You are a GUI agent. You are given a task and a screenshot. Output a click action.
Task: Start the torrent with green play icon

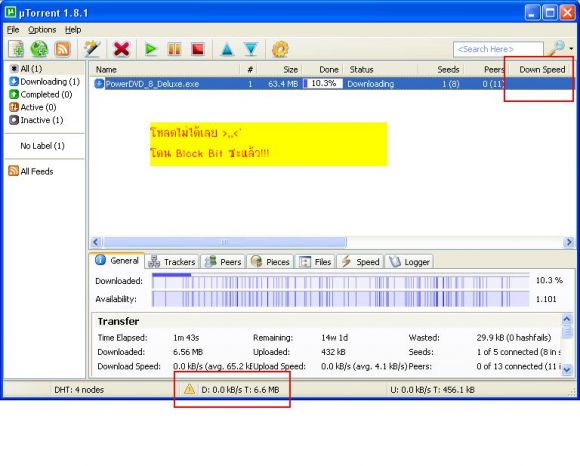click(x=151, y=49)
